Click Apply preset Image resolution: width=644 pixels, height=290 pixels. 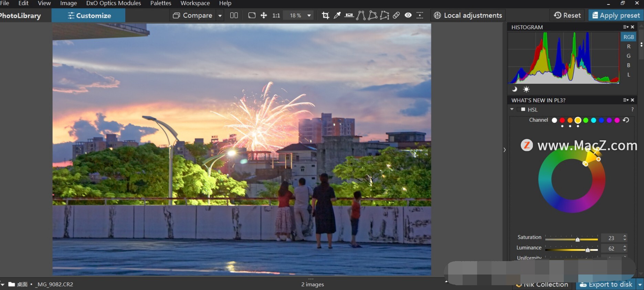[616, 15]
